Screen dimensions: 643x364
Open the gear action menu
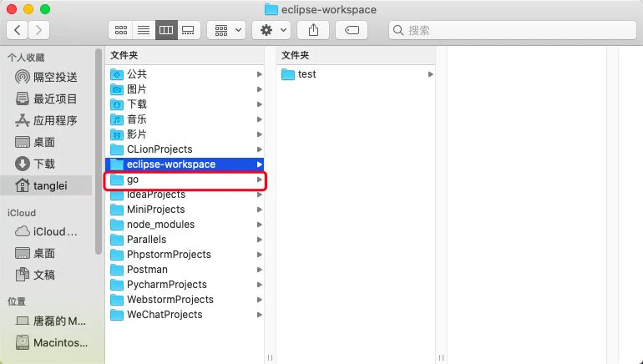click(x=271, y=30)
